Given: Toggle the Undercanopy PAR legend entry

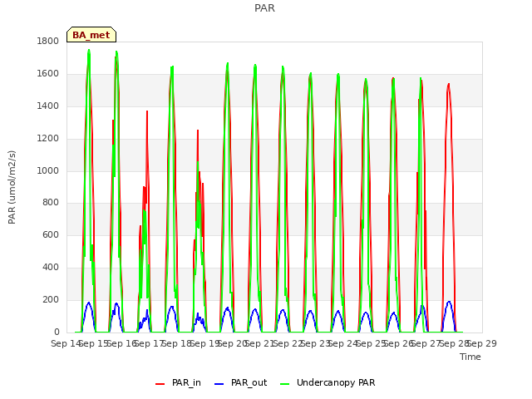Looking at the screenshot, I should [328, 382].
